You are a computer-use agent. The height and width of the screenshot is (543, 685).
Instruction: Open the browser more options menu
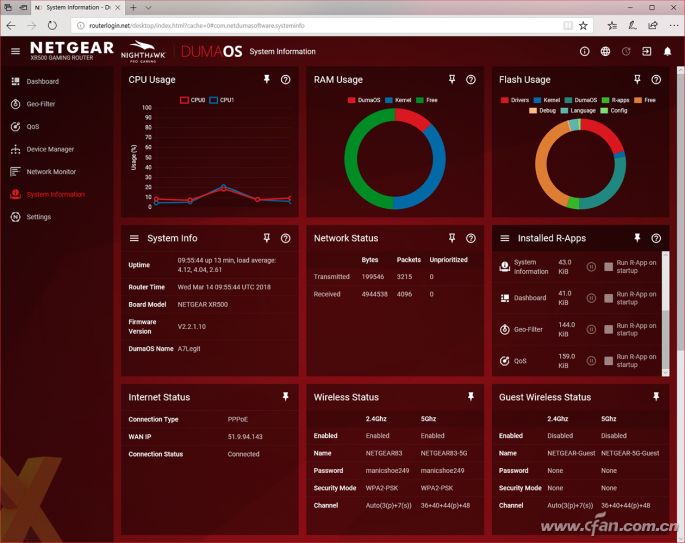(673, 25)
